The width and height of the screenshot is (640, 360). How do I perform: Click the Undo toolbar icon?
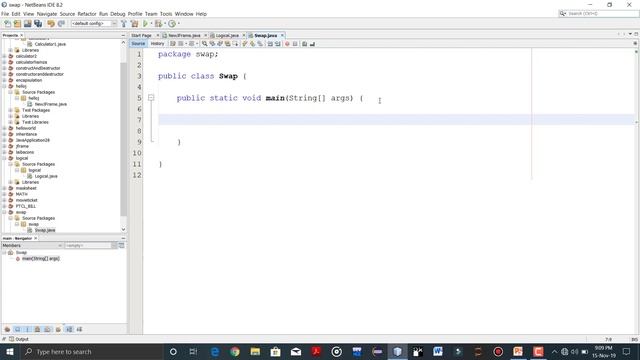(x=51, y=24)
